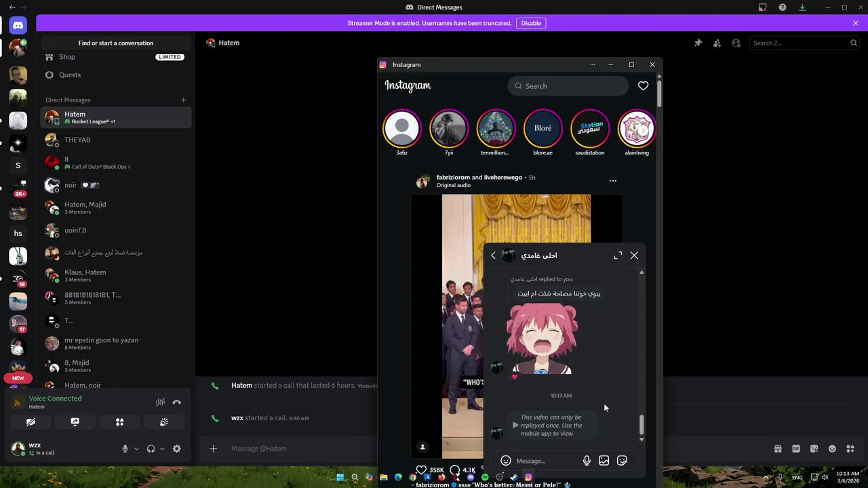868x488 pixels.
Task: Turn on camera in voice panel
Action: pos(31,422)
